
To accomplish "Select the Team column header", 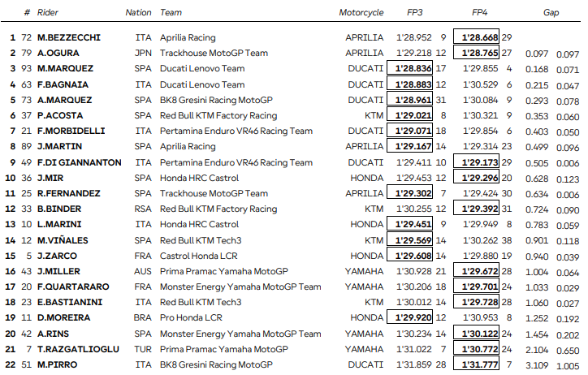I will tap(171, 13).
